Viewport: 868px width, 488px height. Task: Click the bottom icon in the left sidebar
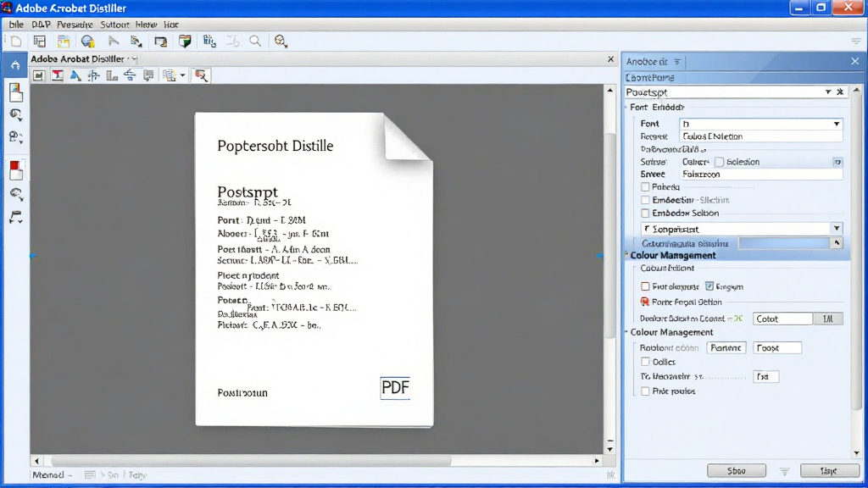coord(16,218)
